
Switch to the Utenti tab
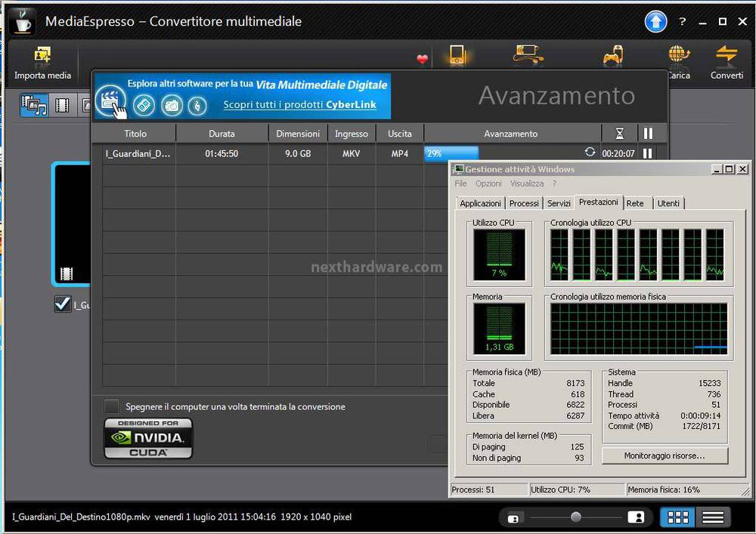(668, 203)
